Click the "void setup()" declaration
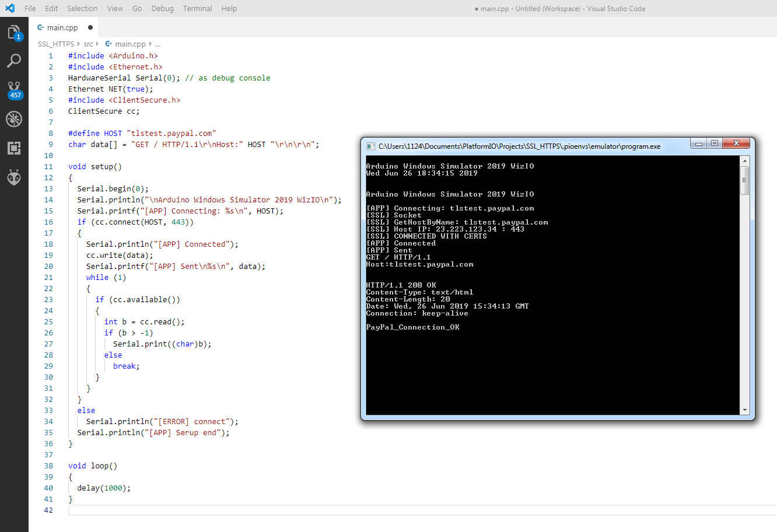The width and height of the screenshot is (777, 532). tap(95, 166)
